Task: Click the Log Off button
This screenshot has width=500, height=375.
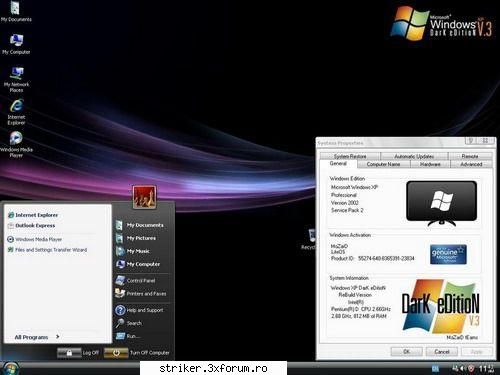Action: (x=79, y=353)
